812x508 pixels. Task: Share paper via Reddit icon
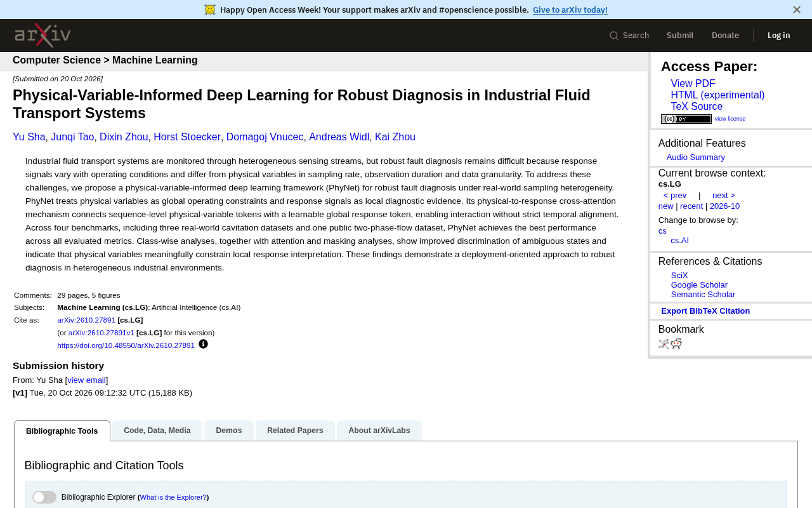[676, 344]
